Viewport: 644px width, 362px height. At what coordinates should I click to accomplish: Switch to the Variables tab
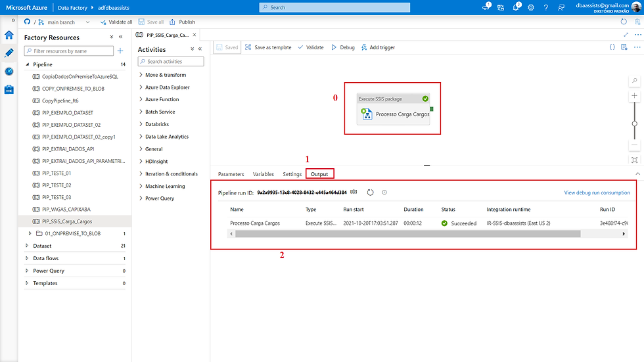pyautogui.click(x=264, y=174)
